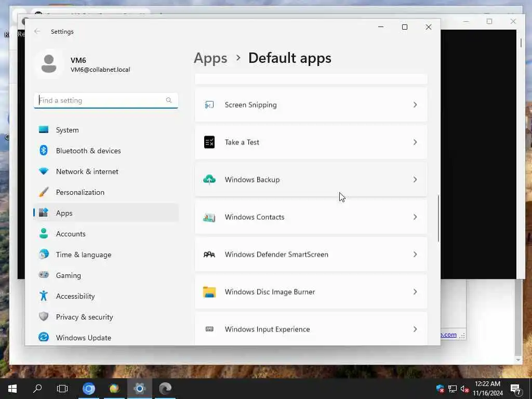Click the back arrow in Settings
532x399 pixels.
tap(37, 31)
